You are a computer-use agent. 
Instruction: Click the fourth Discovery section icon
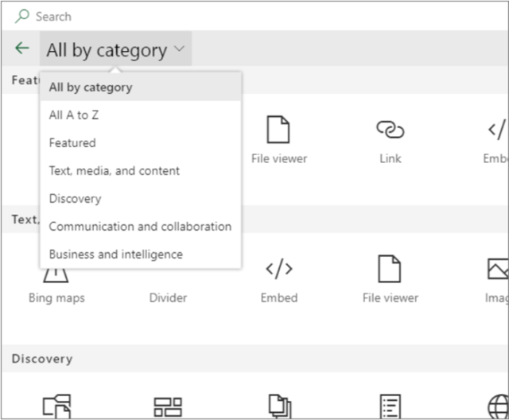(390, 406)
